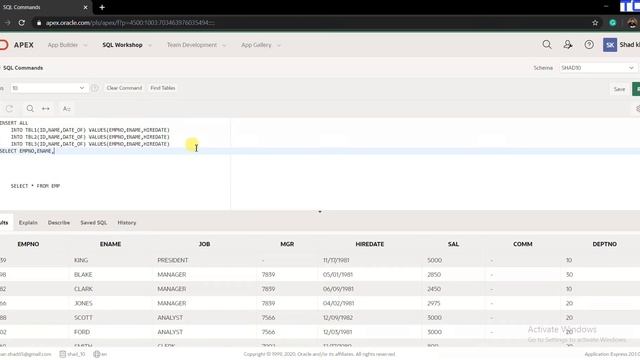Click the Save button
Image resolution: width=640 pixels, height=360 pixels.
point(619,89)
